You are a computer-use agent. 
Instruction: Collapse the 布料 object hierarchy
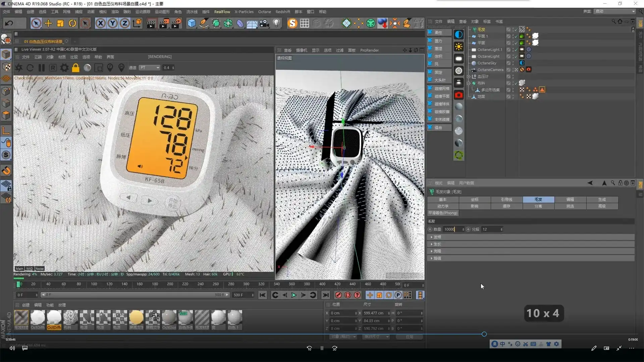469,83
